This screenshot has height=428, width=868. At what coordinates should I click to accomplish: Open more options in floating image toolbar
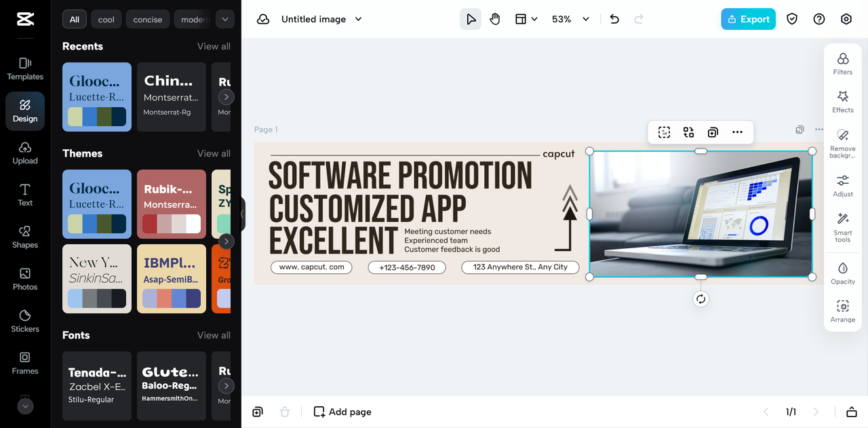[737, 132]
